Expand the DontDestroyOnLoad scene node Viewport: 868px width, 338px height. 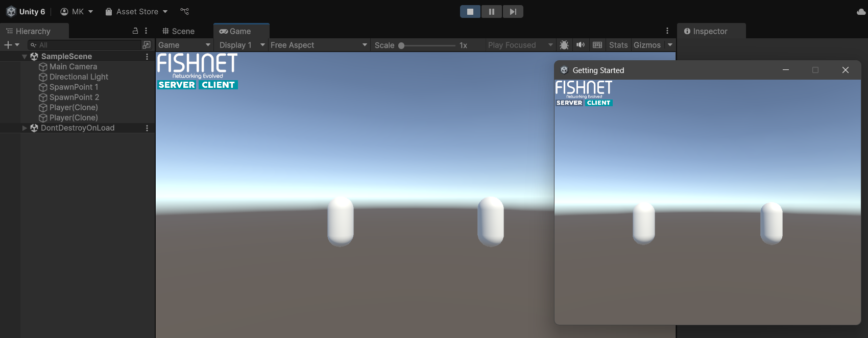[x=24, y=128]
